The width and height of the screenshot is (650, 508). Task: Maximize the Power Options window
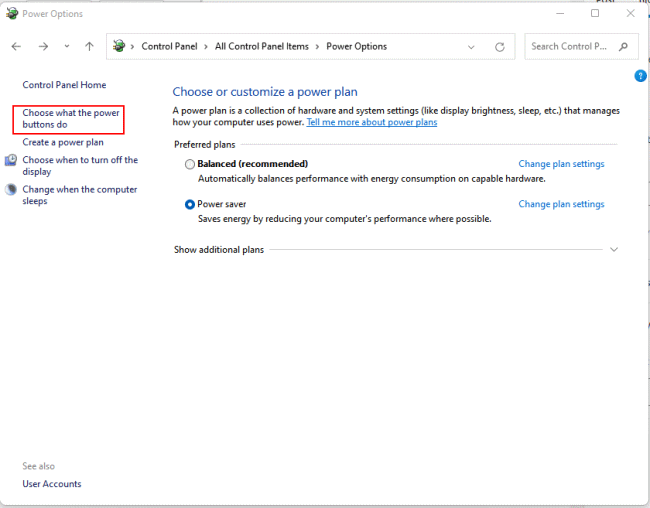pyautogui.click(x=595, y=13)
